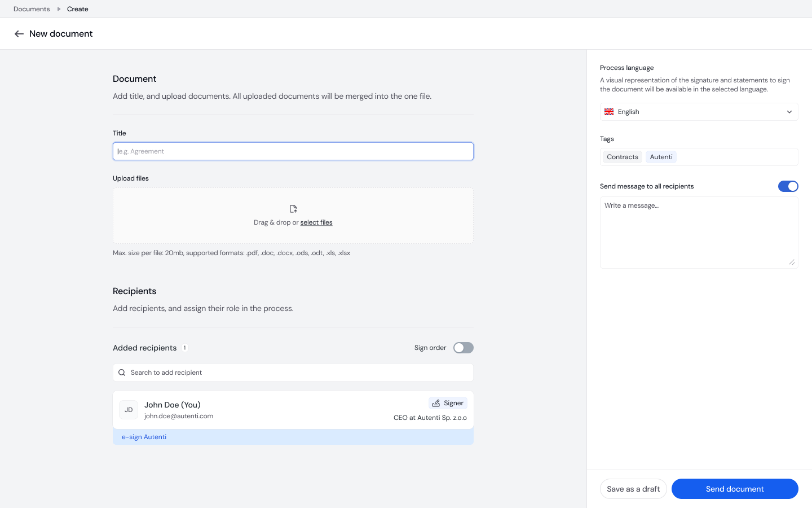Focus the Title input field
The width and height of the screenshot is (812, 508).
293,151
